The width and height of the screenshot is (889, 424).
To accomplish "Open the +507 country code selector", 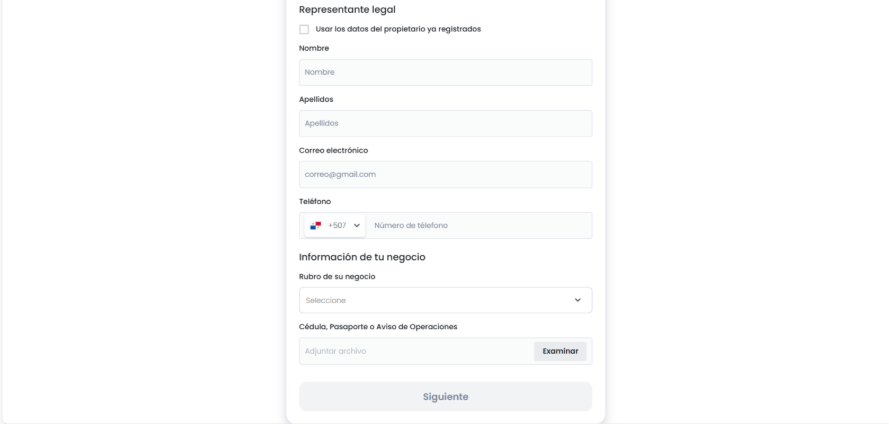I will [x=335, y=226].
